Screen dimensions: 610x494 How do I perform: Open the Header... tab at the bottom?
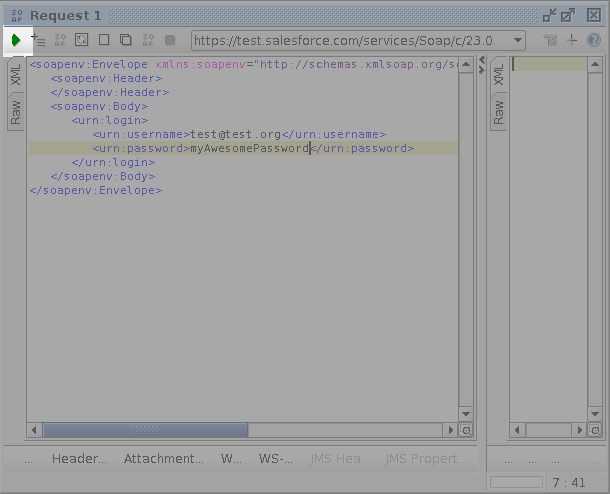point(79,459)
